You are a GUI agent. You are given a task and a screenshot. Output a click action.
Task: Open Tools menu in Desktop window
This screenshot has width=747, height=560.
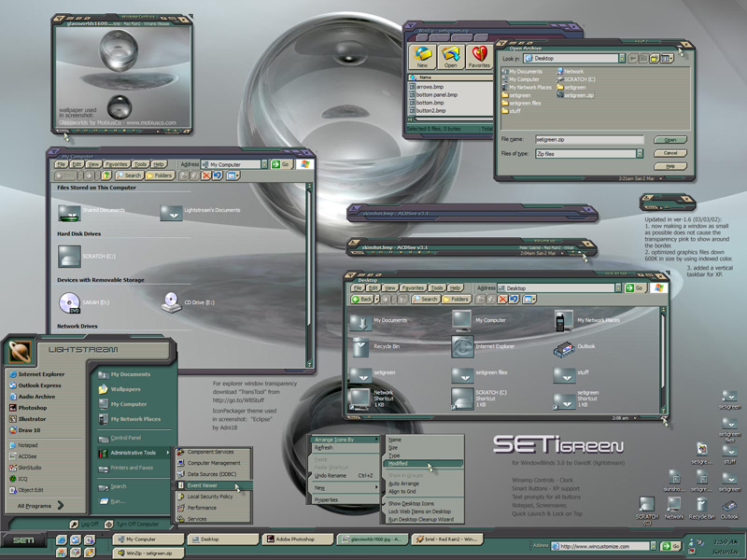coord(437,288)
